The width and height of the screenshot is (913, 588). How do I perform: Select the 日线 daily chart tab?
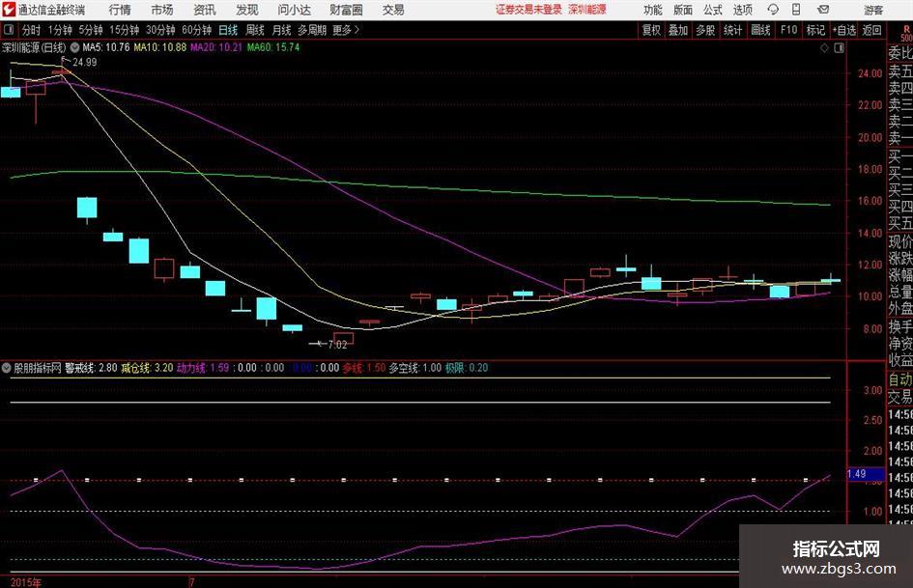[x=228, y=30]
